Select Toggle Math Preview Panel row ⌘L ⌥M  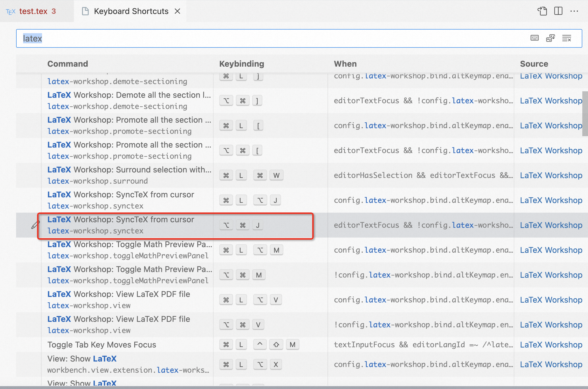302,250
